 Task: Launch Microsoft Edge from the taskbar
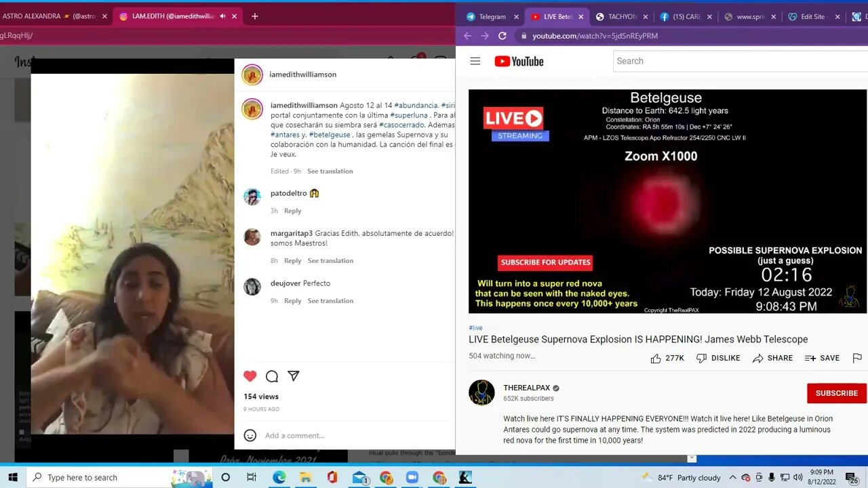click(279, 477)
